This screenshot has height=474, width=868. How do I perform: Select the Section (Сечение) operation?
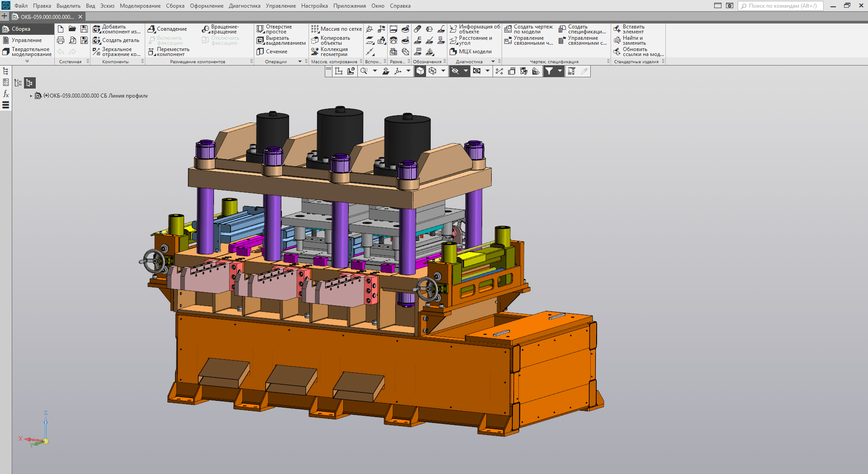point(272,52)
